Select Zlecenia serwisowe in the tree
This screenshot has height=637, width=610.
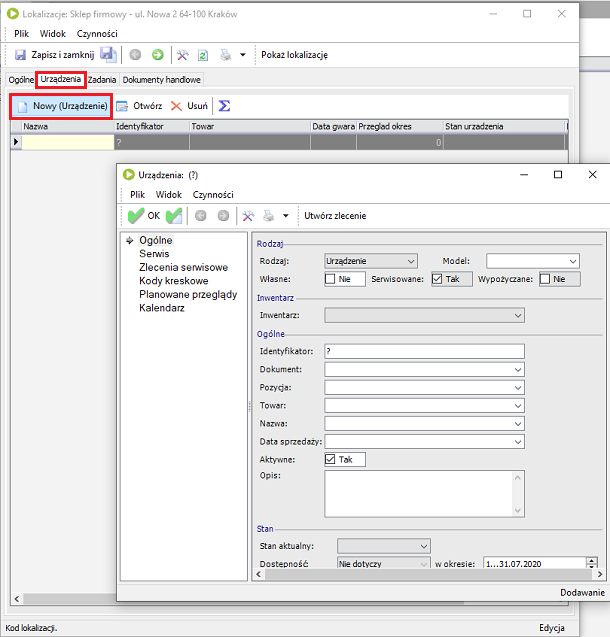pyautogui.click(x=184, y=267)
